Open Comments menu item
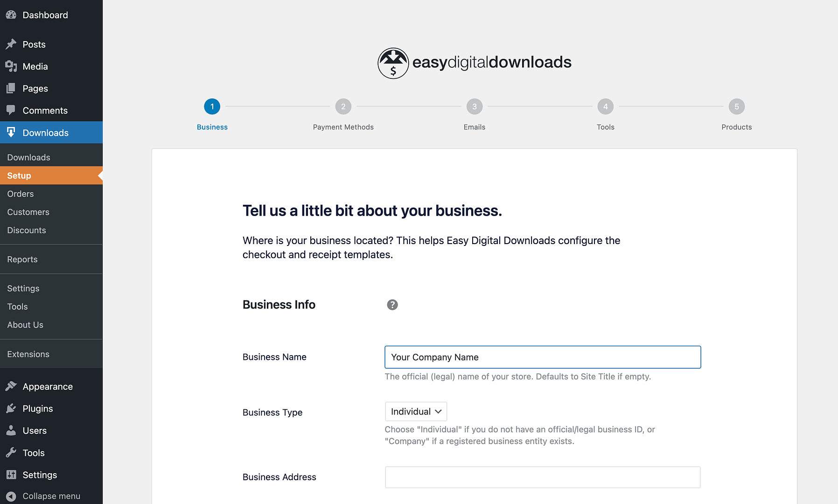 pos(51,111)
